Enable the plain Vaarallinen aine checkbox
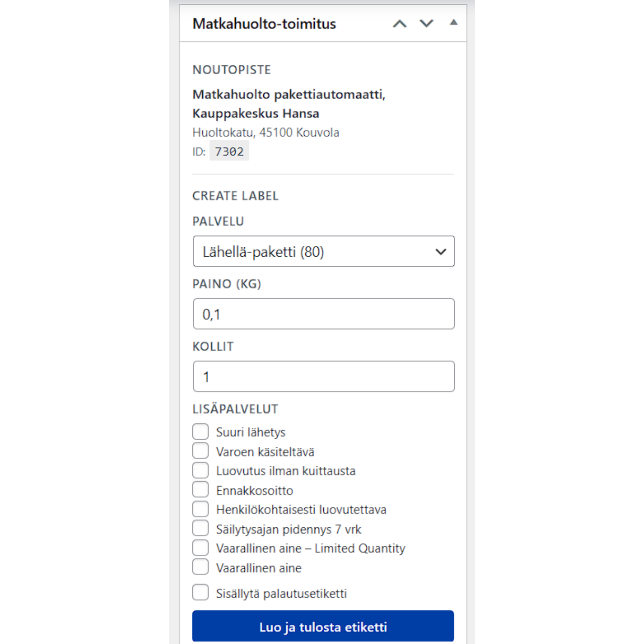 [200, 567]
